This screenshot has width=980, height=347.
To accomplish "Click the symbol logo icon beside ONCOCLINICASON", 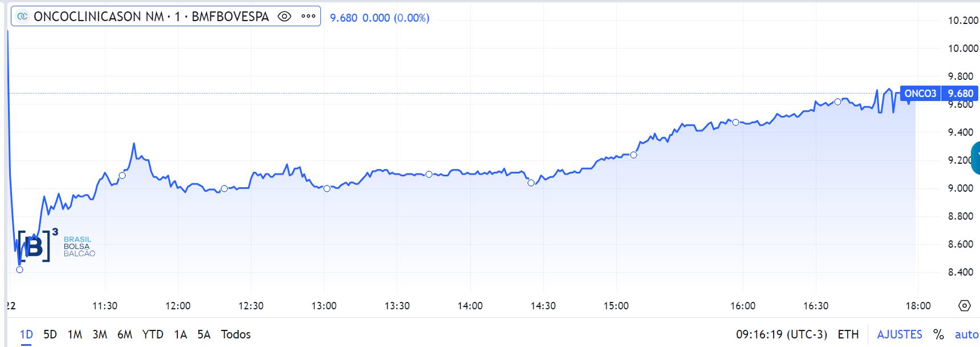I will coord(22,17).
